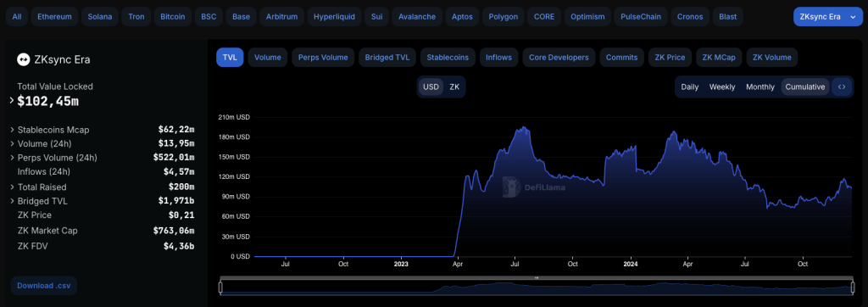The image size is (868, 307).
Task: Toggle the ZK Price chart series
Action: point(670,57)
